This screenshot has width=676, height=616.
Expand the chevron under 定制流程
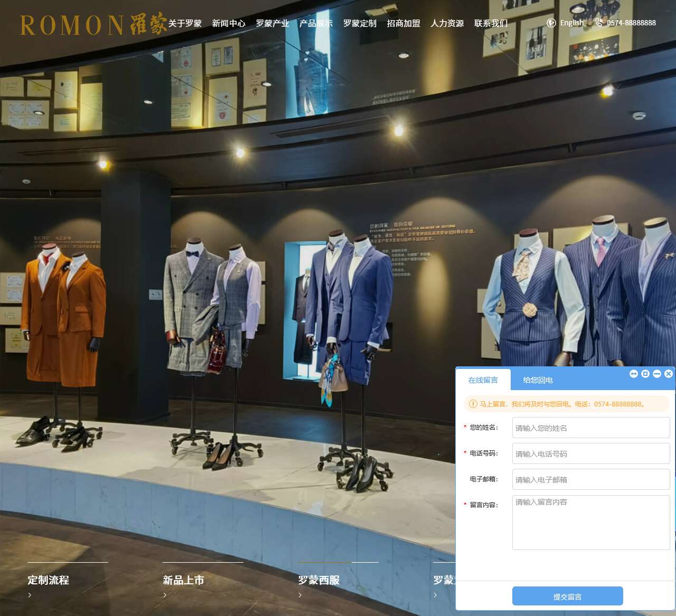[x=30, y=595]
